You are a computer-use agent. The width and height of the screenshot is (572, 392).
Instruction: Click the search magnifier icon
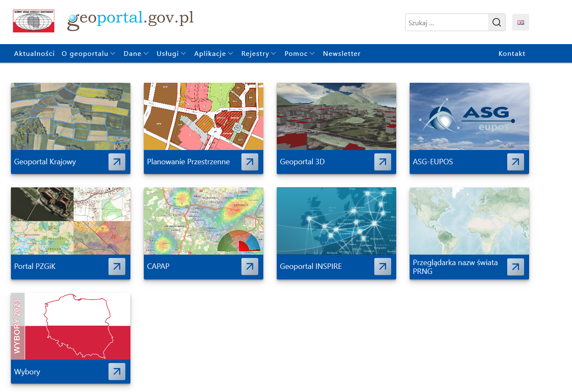pos(497,22)
